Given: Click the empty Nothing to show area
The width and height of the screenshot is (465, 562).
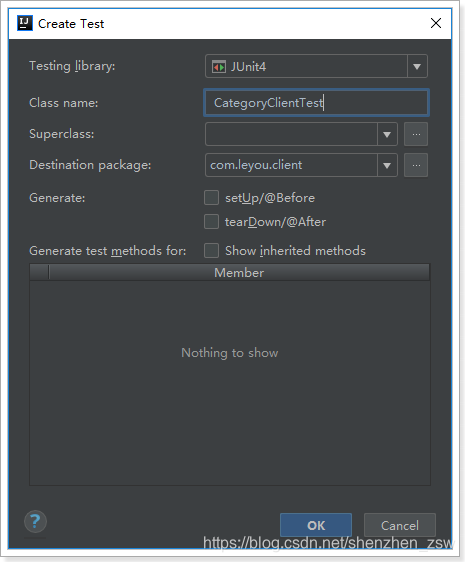Looking at the screenshot, I should 230,383.
